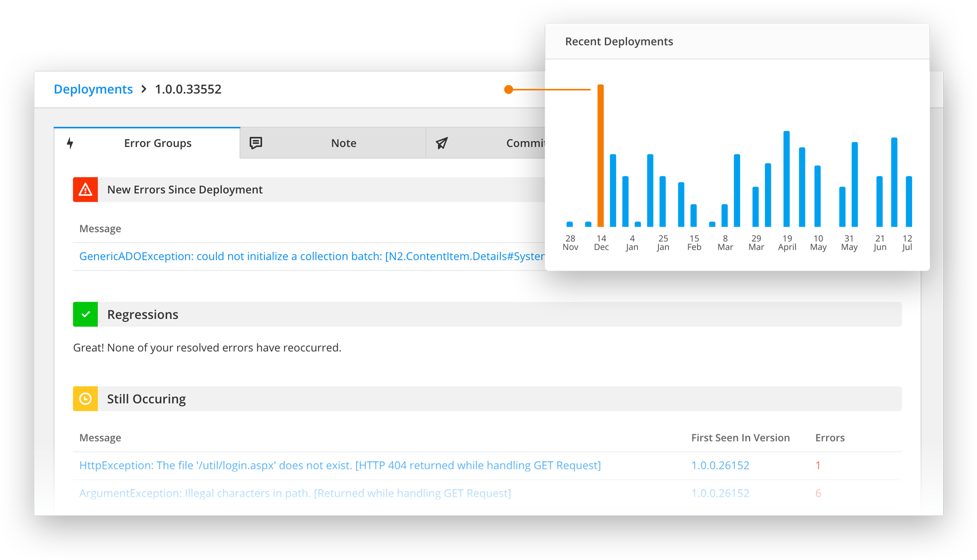Click the paper plane icon on Commits tab
977x560 pixels.
[x=442, y=143]
